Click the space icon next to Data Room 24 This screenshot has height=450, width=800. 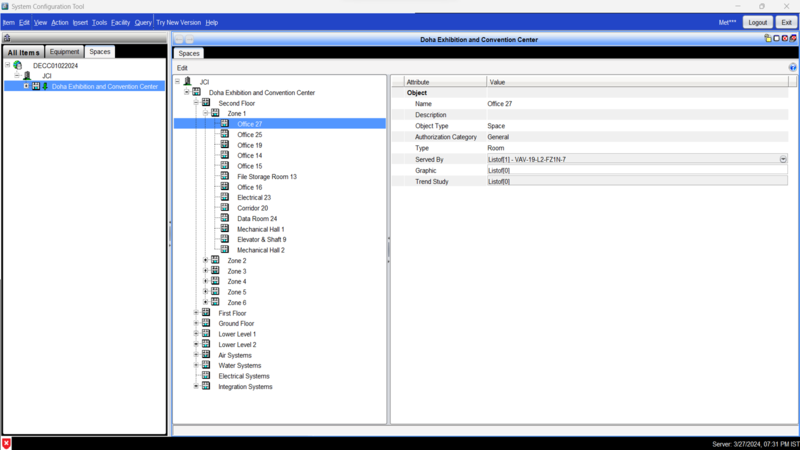click(225, 219)
